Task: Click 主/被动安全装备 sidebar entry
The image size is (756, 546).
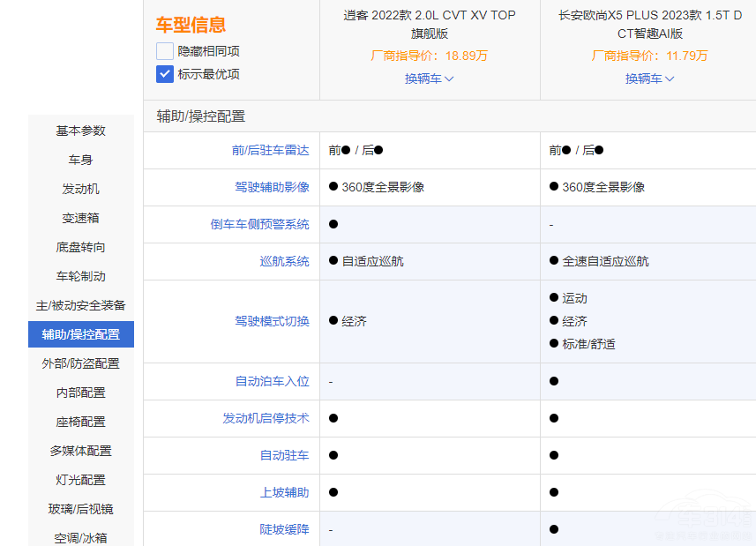Action: (81, 305)
